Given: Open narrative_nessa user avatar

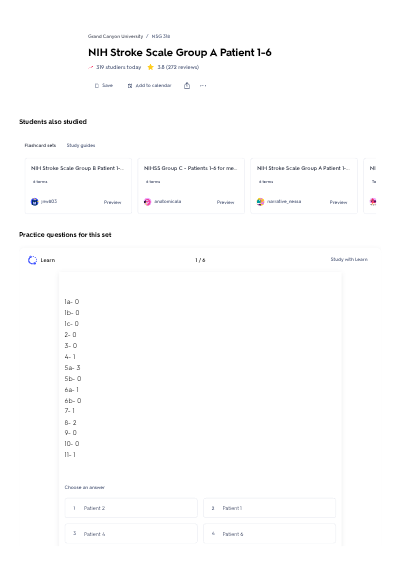Looking at the screenshot, I should tap(261, 202).
